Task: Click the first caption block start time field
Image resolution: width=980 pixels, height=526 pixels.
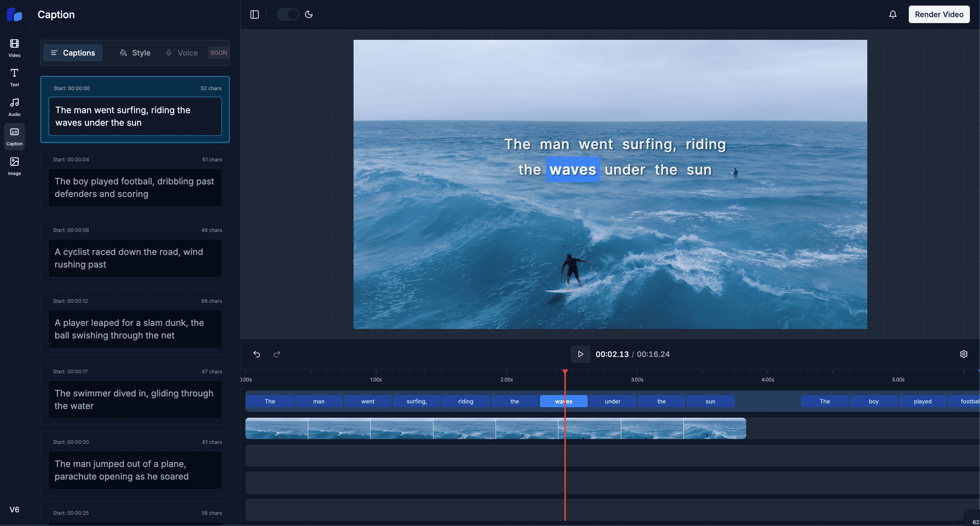Action: (x=72, y=88)
